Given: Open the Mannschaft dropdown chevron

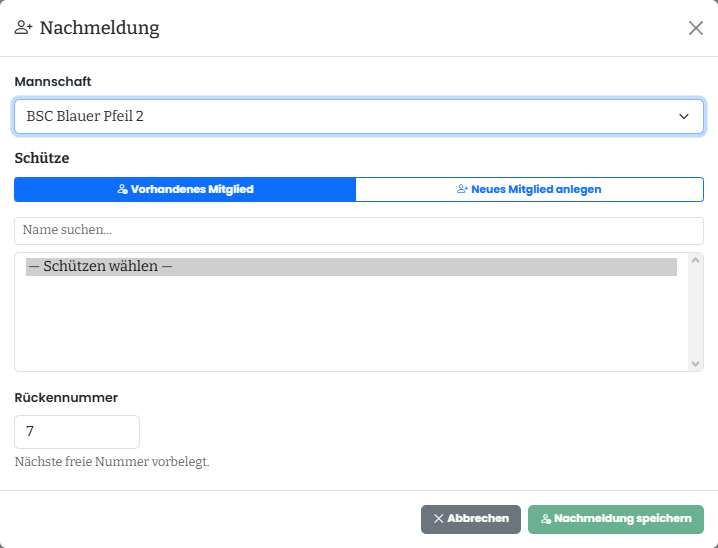Looking at the screenshot, I should pyautogui.click(x=684, y=116).
